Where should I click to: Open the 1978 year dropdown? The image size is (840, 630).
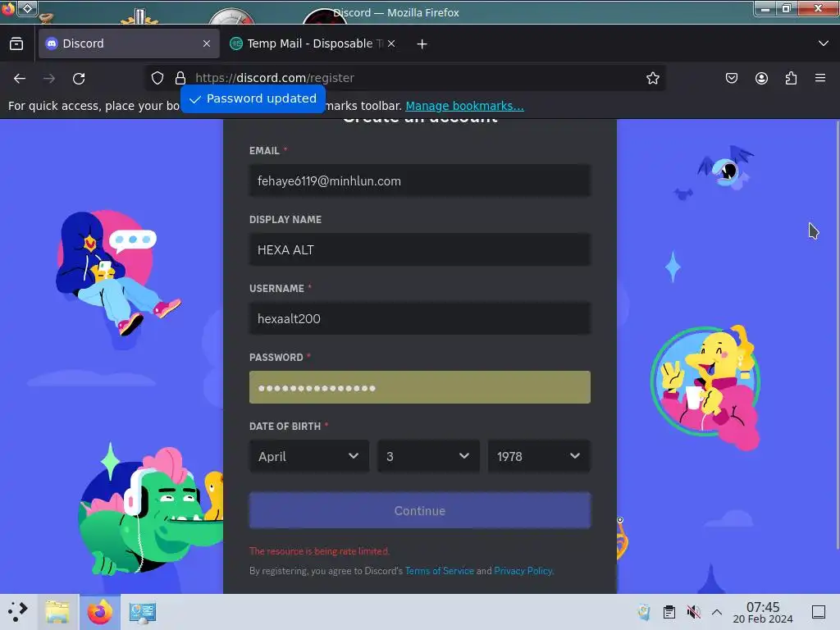(539, 456)
